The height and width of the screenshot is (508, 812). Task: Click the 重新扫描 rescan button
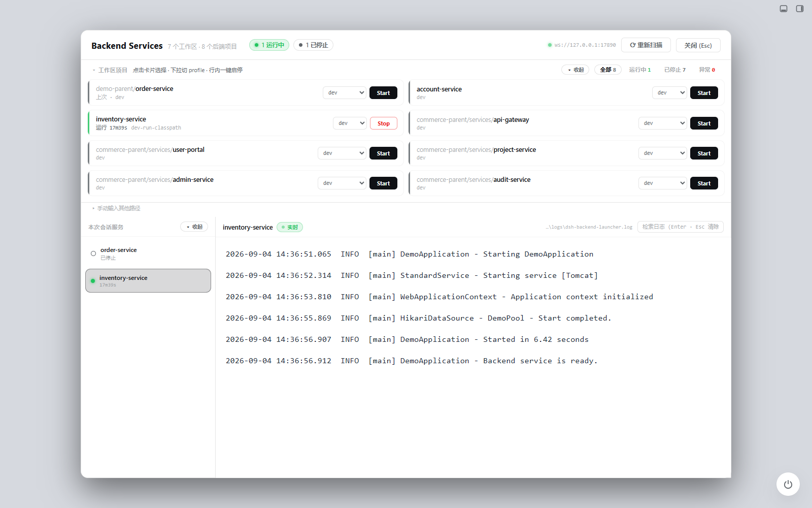pyautogui.click(x=646, y=45)
